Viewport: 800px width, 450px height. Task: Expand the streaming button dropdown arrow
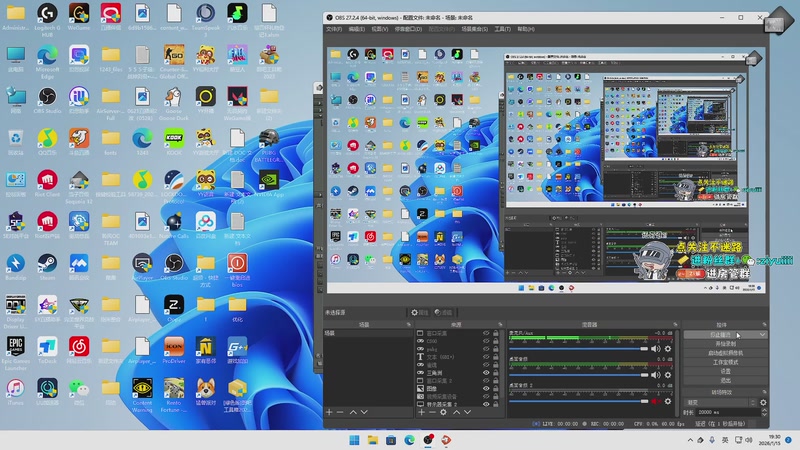pos(762,335)
